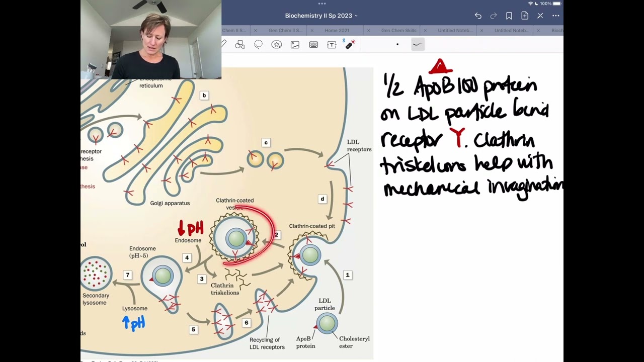Click the 'Clathrin-coated pit' label
This screenshot has height=362, width=644.
tap(312, 226)
